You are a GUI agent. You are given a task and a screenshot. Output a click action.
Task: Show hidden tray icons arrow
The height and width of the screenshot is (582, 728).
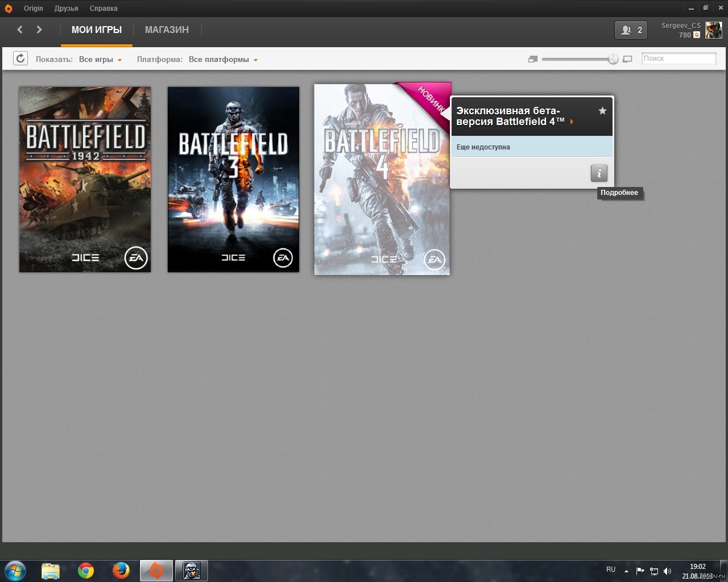tap(626, 571)
